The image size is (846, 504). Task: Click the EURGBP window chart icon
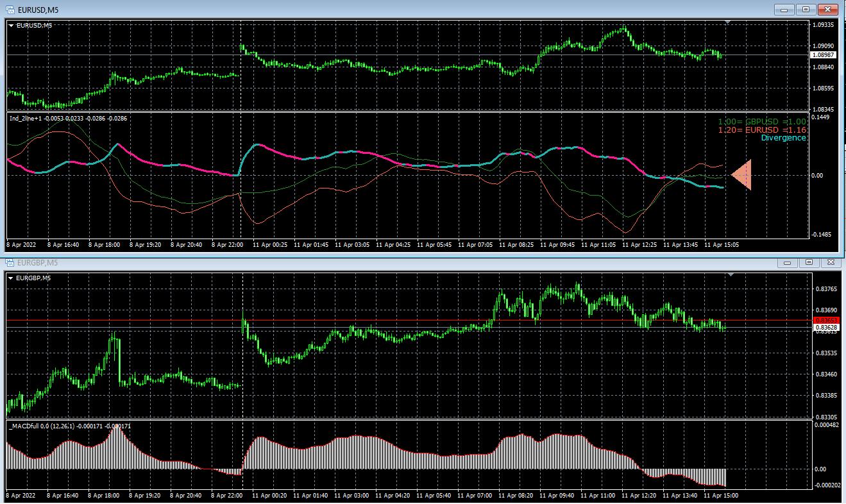[x=10, y=262]
